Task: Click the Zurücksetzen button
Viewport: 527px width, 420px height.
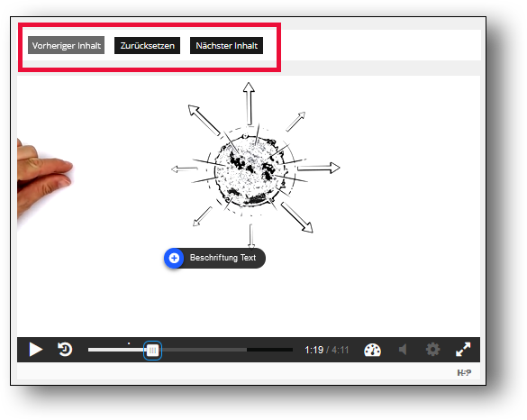Action: click(x=147, y=45)
